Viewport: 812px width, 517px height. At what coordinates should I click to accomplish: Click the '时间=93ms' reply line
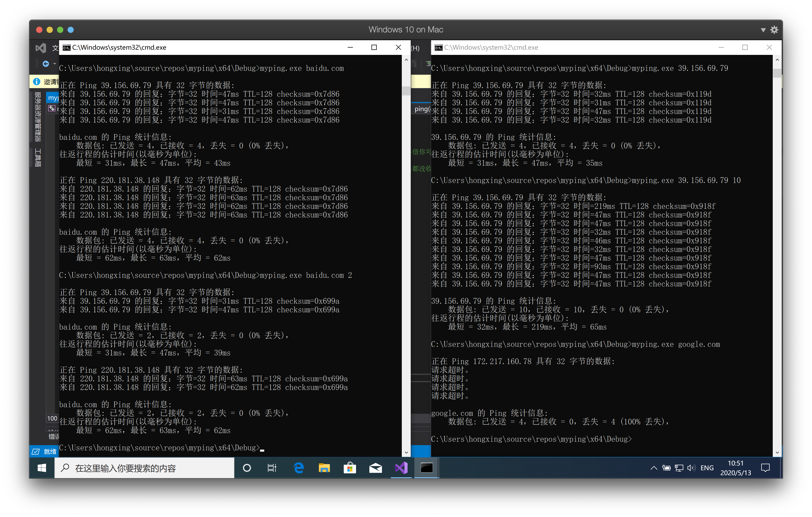(571, 267)
